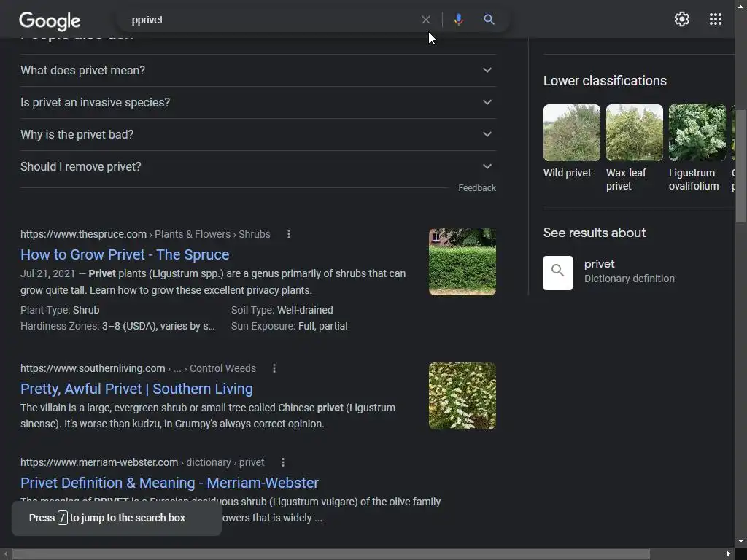Viewport: 747px width, 560px height.
Task: Click the merriam-webster.com URL breadcrumb
Action: (142, 462)
